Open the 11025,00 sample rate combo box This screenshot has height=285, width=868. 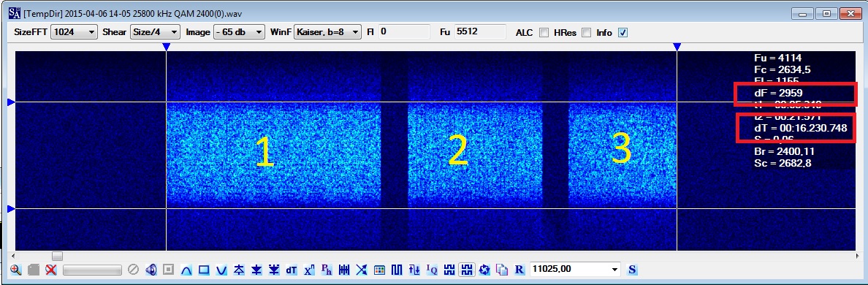click(574, 270)
